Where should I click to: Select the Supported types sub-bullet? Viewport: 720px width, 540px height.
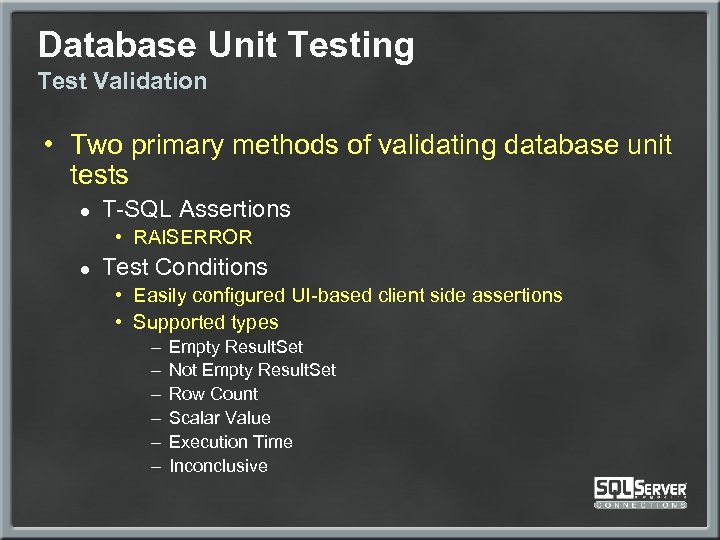[x=205, y=322]
